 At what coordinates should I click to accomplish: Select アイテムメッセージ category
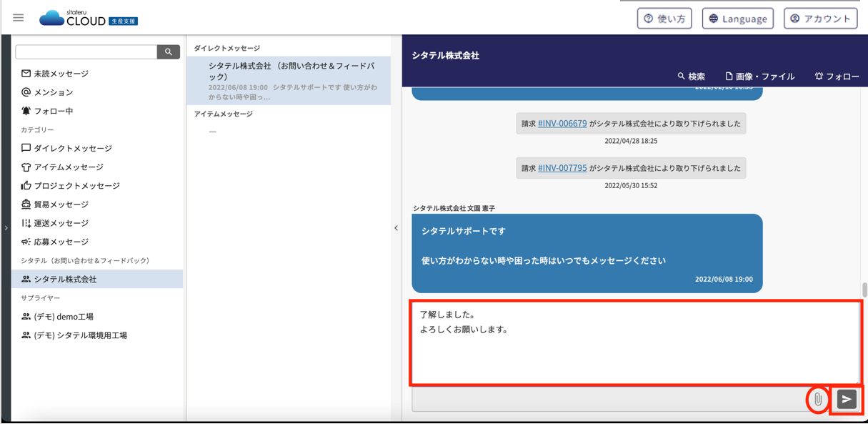click(x=69, y=167)
